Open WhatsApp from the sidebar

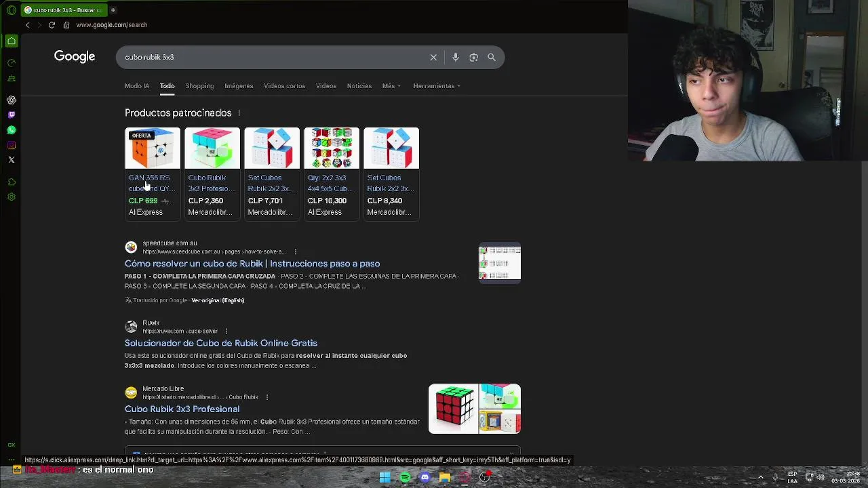coord(12,129)
